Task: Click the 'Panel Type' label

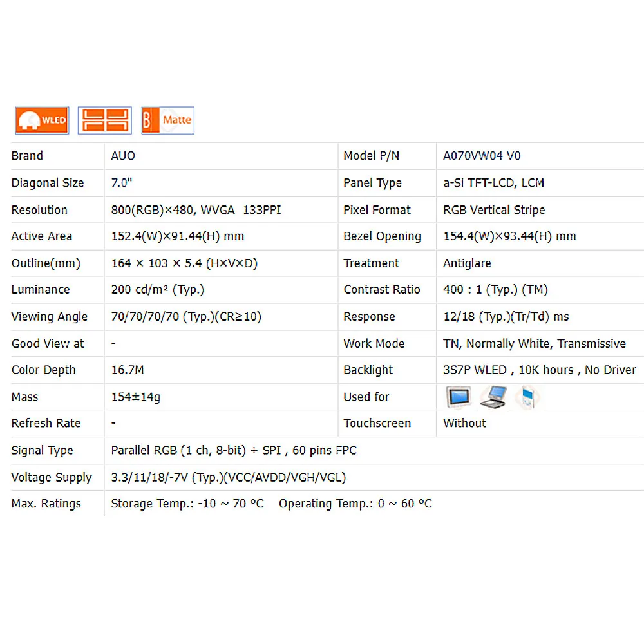Action: coord(372,183)
